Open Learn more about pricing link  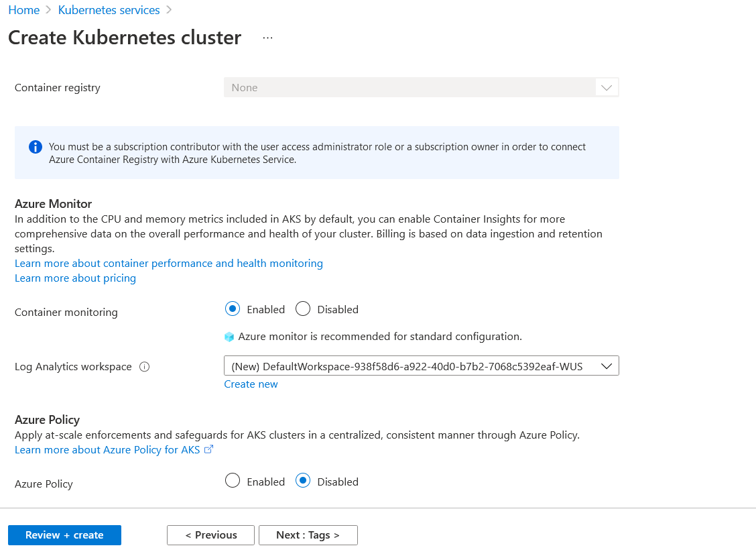pyautogui.click(x=75, y=278)
